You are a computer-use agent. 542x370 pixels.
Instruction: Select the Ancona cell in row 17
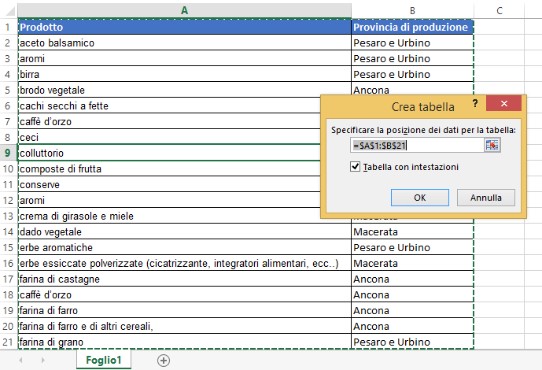pos(412,279)
